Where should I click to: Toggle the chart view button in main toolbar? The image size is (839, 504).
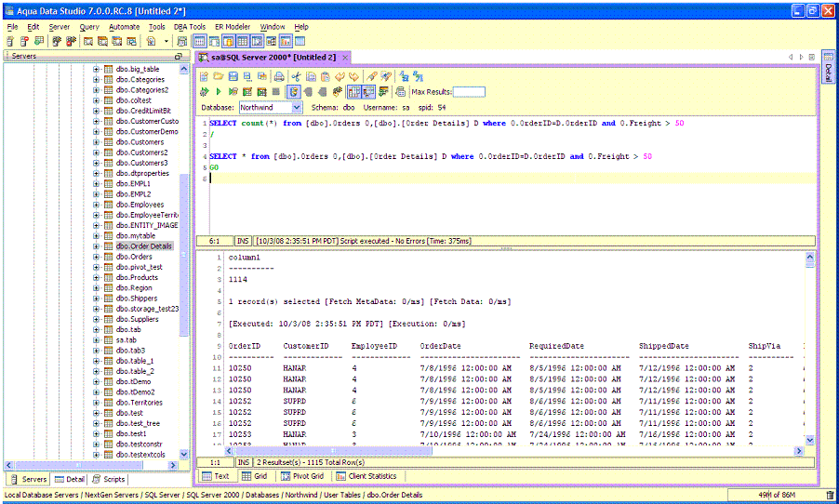(286, 41)
